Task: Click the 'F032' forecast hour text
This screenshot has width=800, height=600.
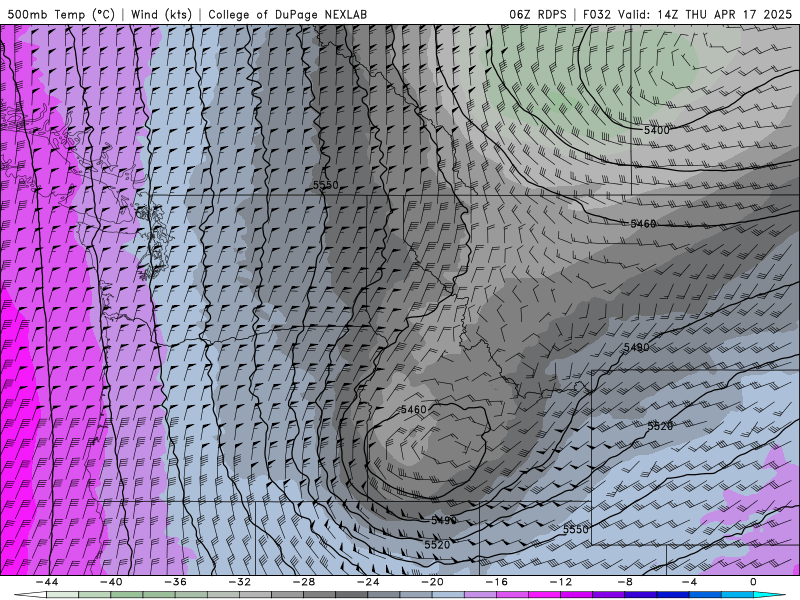Action: [x=596, y=14]
